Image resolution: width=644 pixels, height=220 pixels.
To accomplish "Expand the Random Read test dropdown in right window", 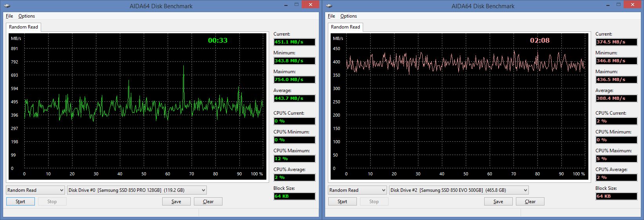I will pos(357,190).
